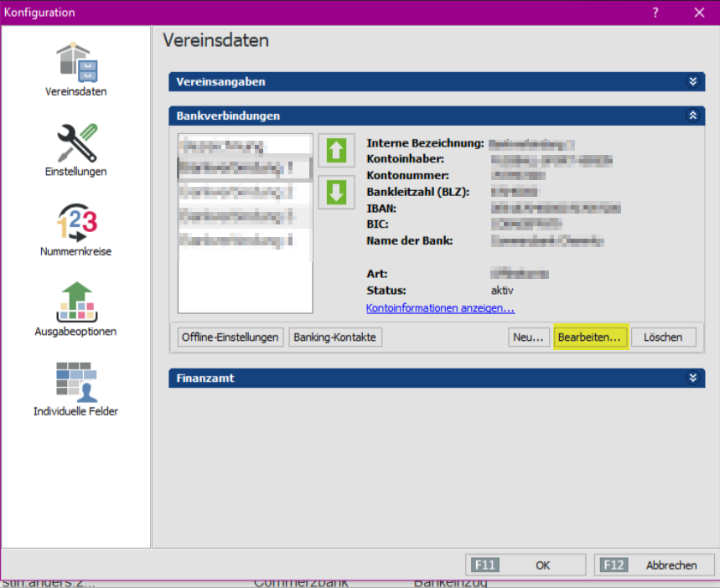720x588 pixels.
Task: Expand the Vereinsangaben section
Action: tap(692, 81)
